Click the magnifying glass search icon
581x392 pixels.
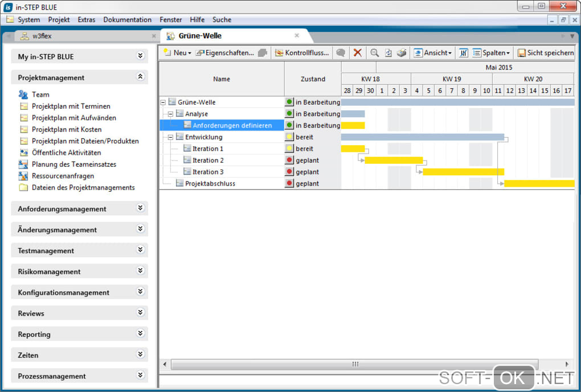375,53
